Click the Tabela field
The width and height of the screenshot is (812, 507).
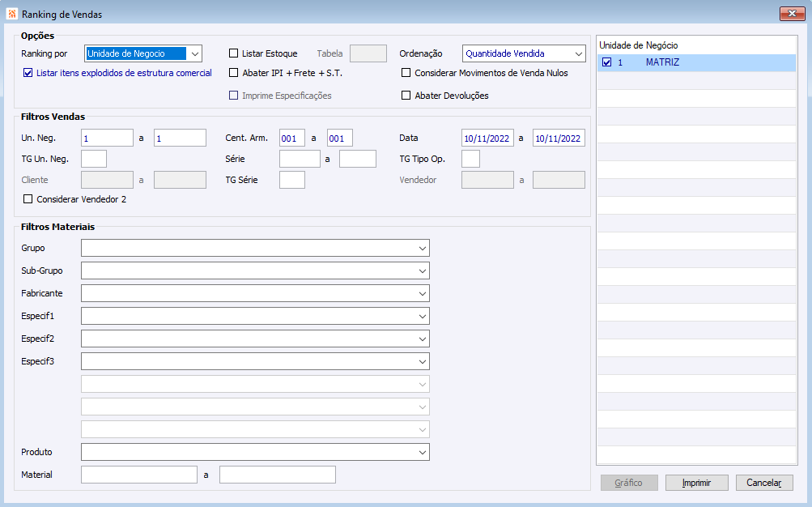click(368, 53)
